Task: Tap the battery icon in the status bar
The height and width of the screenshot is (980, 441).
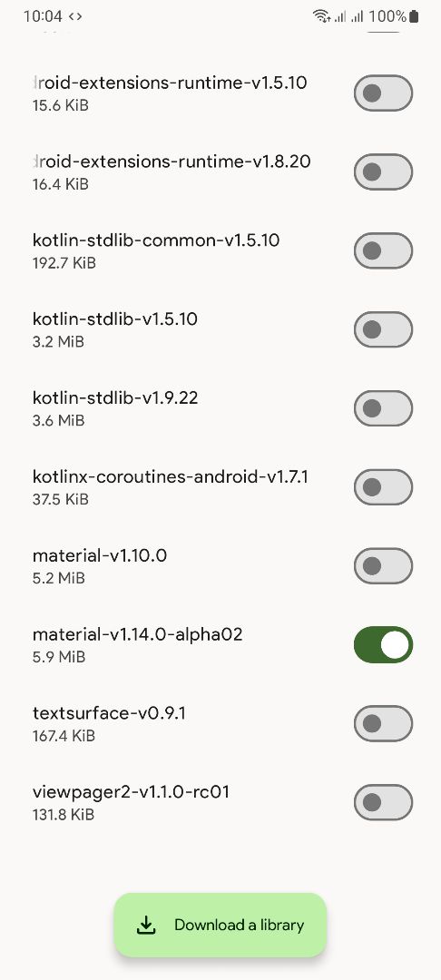Action: click(414, 16)
